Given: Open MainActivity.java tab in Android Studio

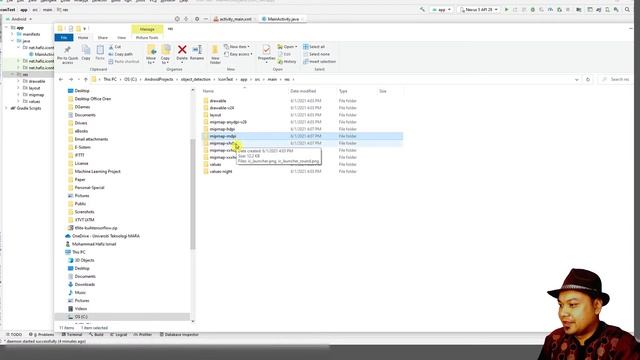Looking at the screenshot, I should (x=282, y=19).
